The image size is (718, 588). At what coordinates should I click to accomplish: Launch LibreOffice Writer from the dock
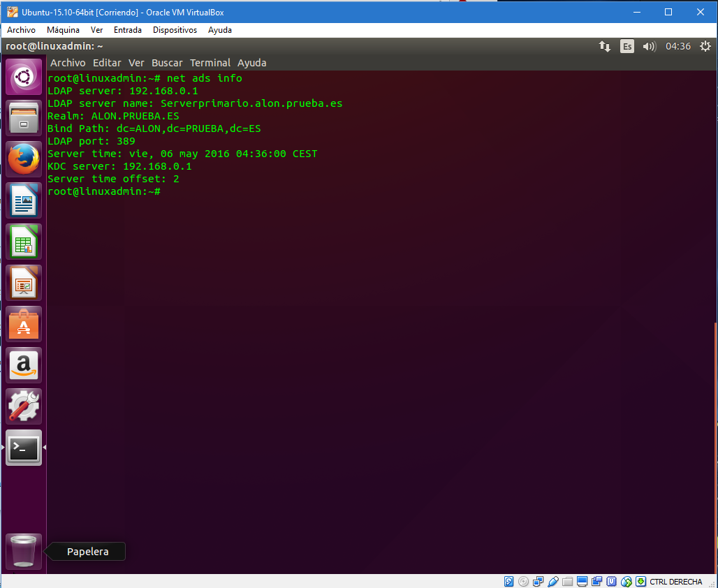(x=24, y=200)
